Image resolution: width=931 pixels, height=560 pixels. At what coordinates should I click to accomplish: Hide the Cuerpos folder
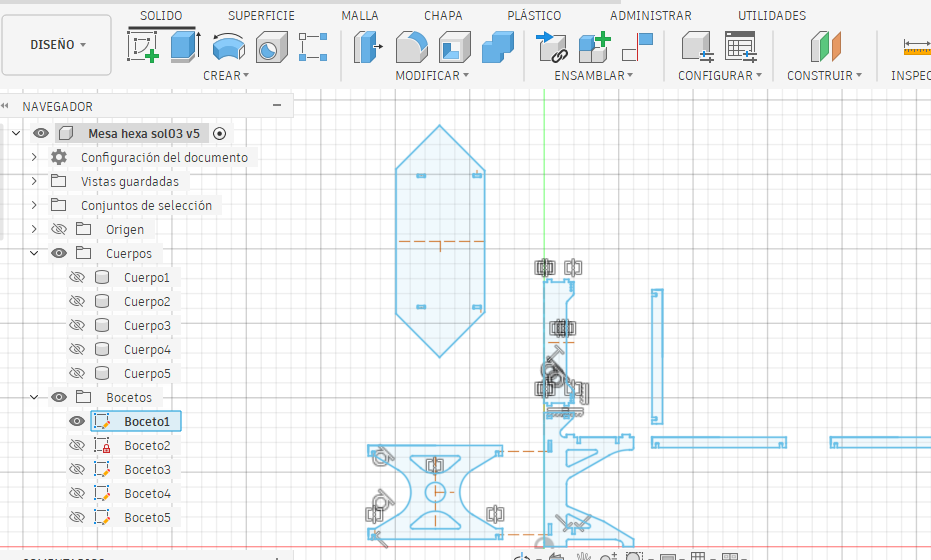59,253
